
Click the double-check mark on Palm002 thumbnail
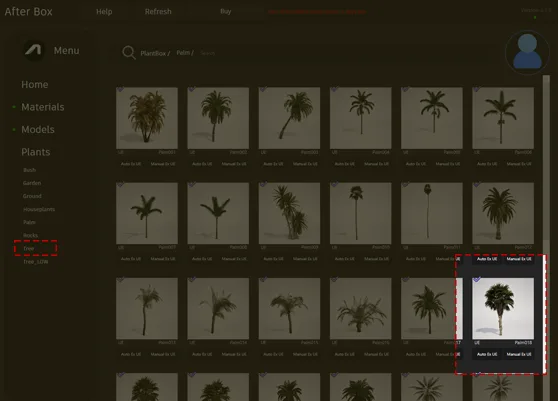(x=191, y=89)
